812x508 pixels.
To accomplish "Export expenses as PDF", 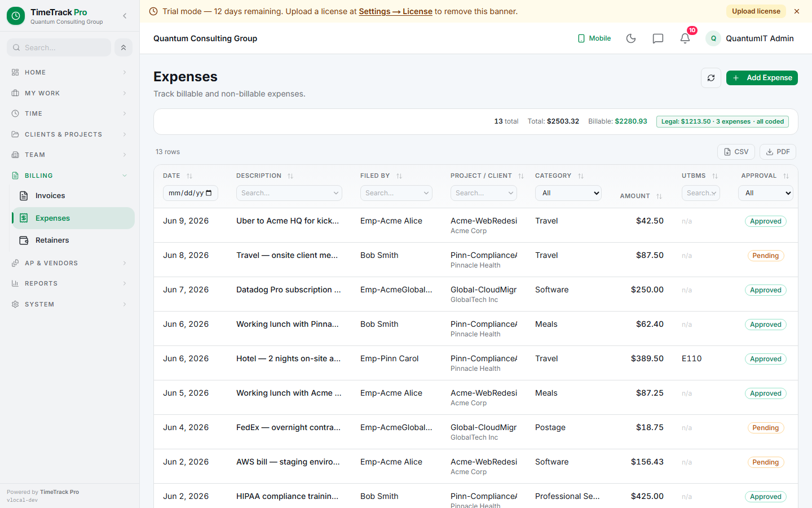I will (778, 152).
